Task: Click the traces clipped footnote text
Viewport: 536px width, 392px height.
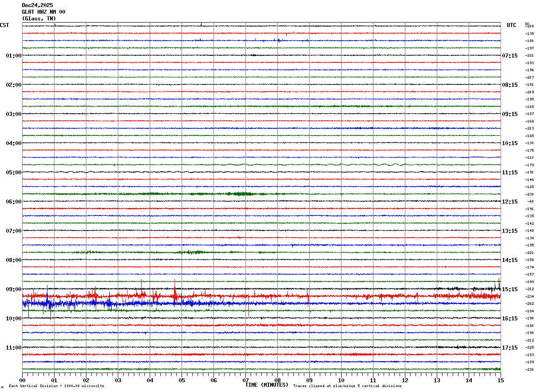Action: click(x=347, y=386)
